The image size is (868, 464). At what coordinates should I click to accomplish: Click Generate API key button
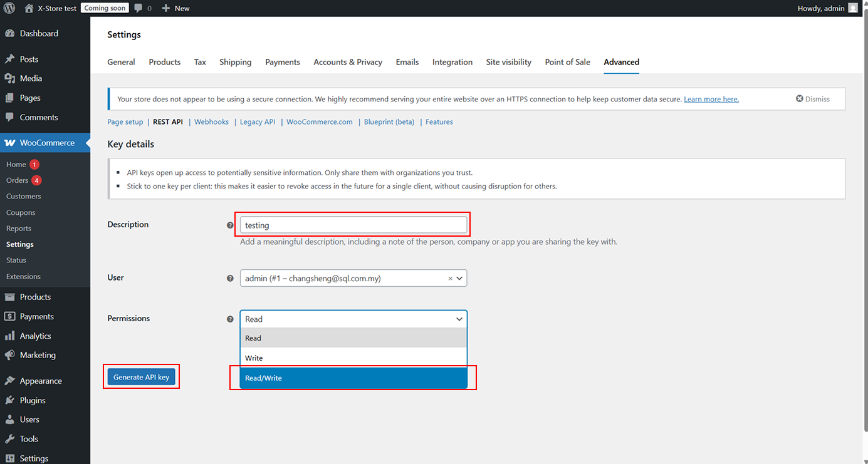tap(141, 377)
